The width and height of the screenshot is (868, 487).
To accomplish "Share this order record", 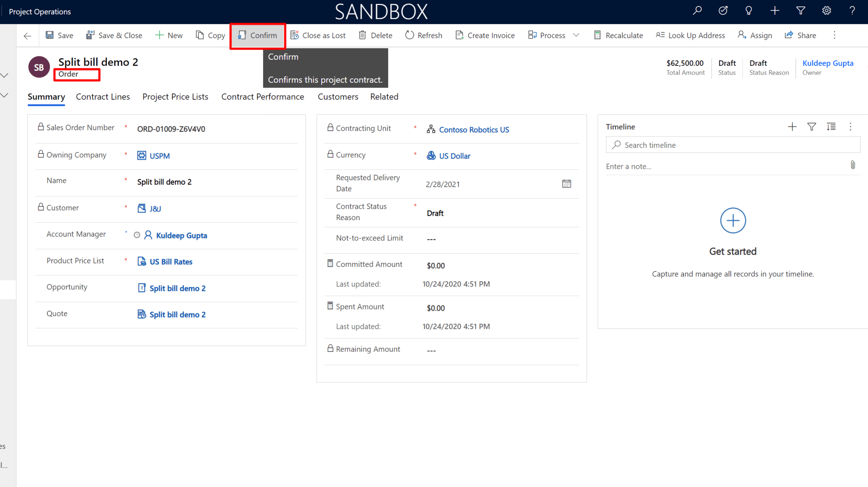I will [800, 35].
